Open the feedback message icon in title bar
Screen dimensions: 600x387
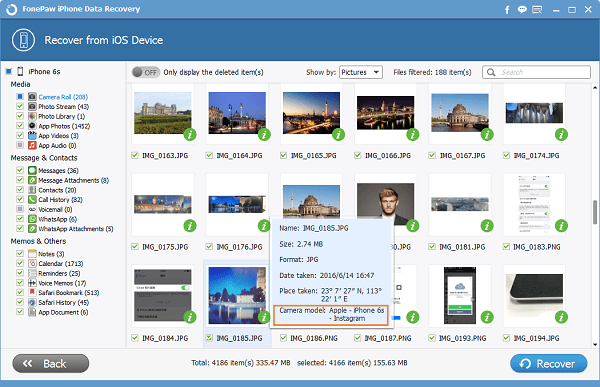point(537,10)
